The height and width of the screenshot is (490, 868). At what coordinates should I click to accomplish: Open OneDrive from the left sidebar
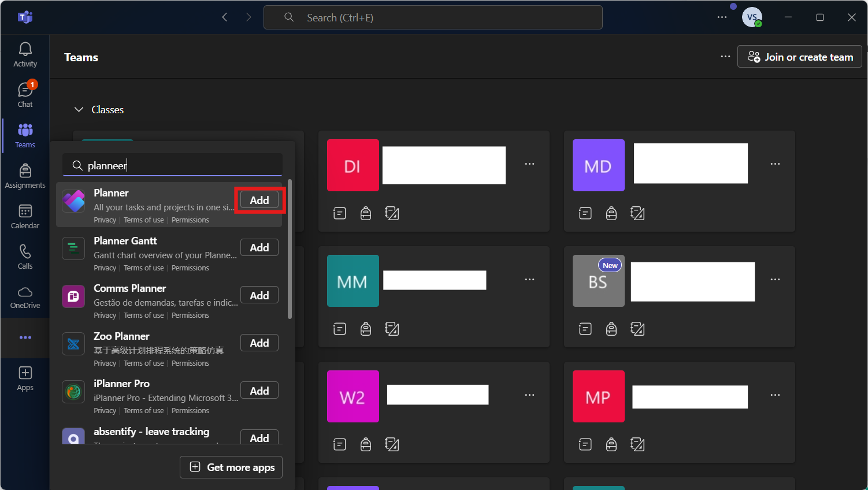[x=25, y=297]
